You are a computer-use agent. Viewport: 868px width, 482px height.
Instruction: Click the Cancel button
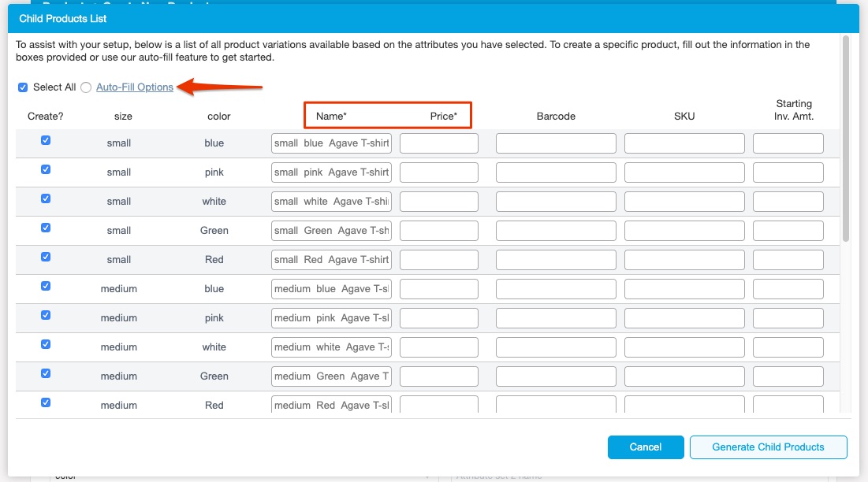tap(646, 447)
